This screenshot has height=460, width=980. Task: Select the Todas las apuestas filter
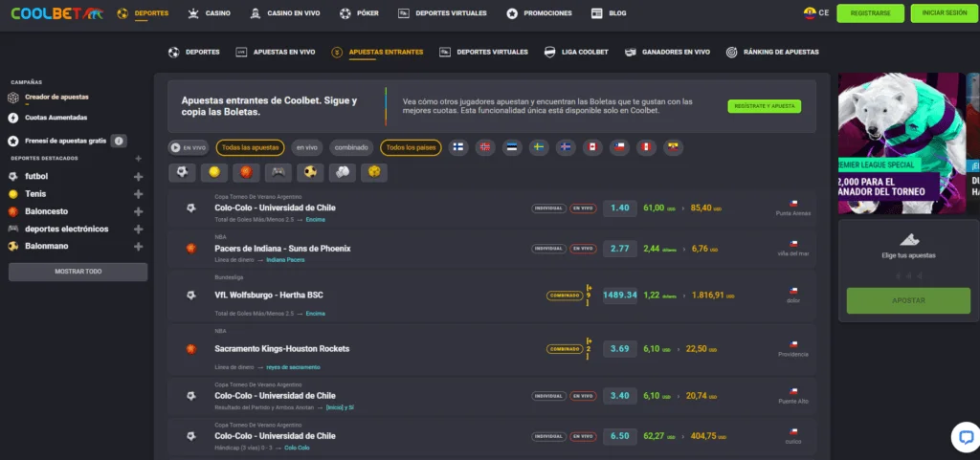coord(250,148)
